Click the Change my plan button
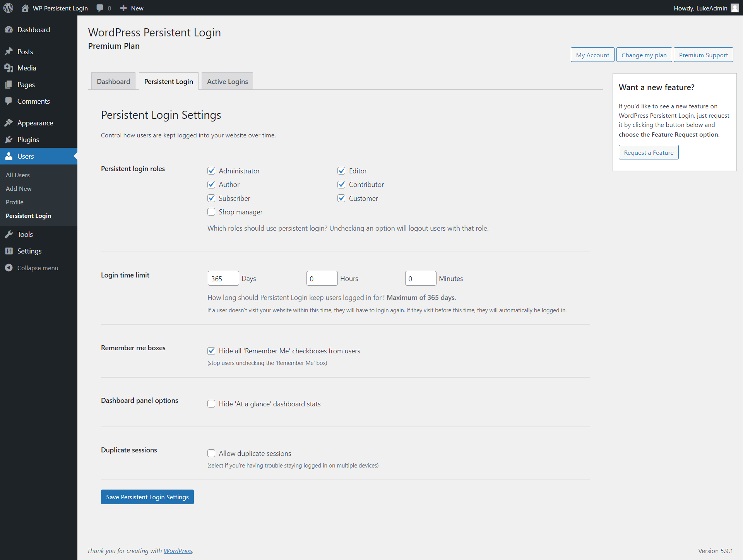Image resolution: width=743 pixels, height=560 pixels. click(644, 55)
